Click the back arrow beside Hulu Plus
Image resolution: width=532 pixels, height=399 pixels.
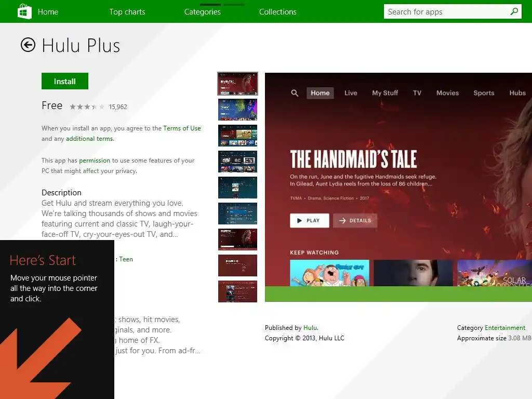(x=28, y=45)
